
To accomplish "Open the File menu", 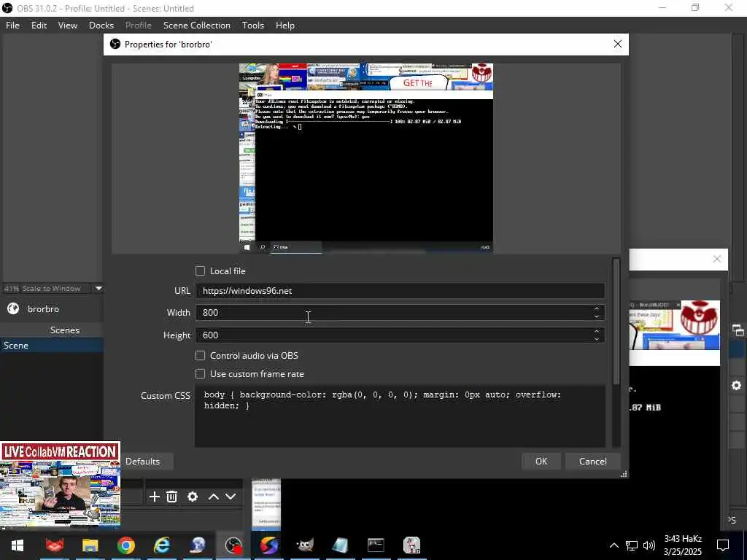I will coord(13,26).
